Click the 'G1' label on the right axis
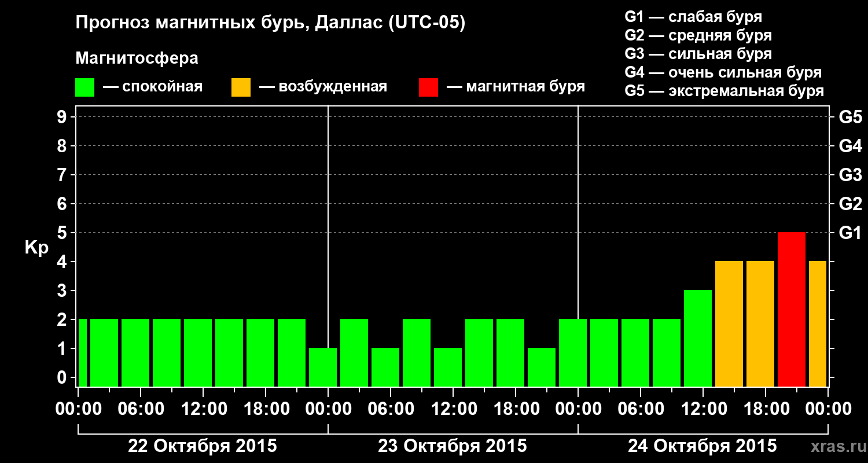This screenshot has height=463, width=868. coord(850,233)
